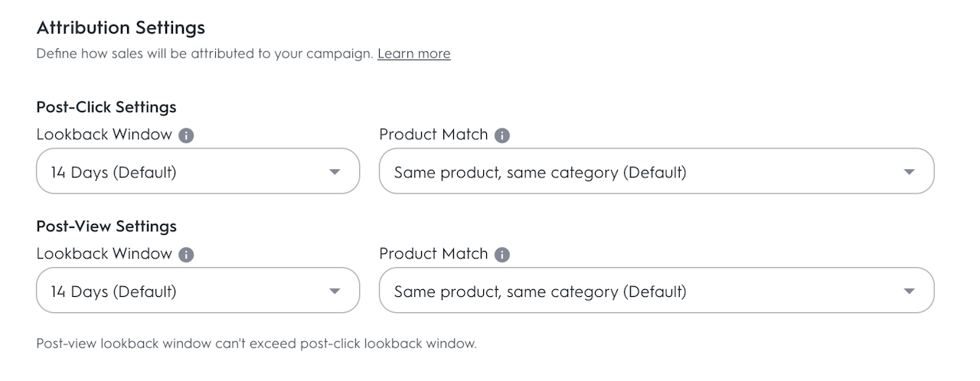The height and width of the screenshot is (381, 980).
Task: Click the Attribution Settings heading
Action: pyautogui.click(x=121, y=28)
